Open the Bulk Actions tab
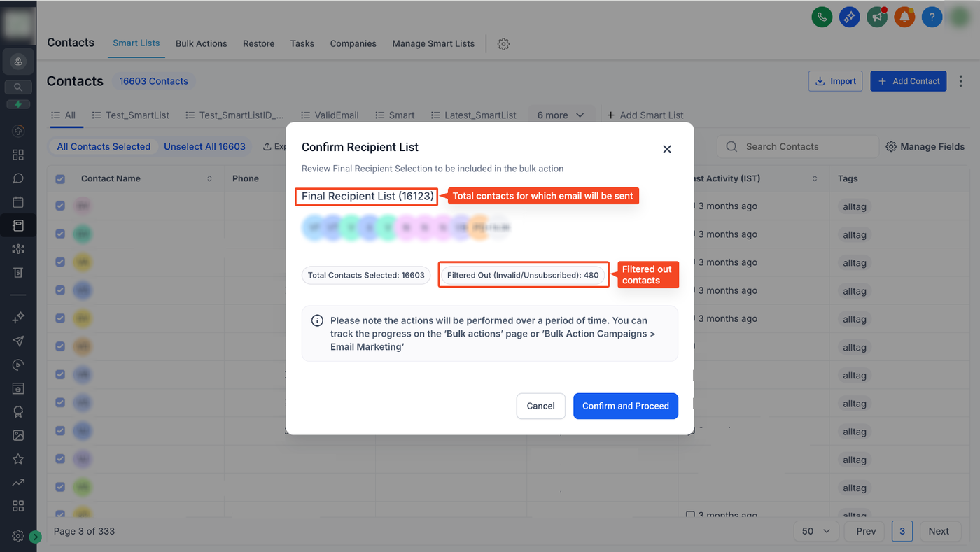 [x=202, y=43]
